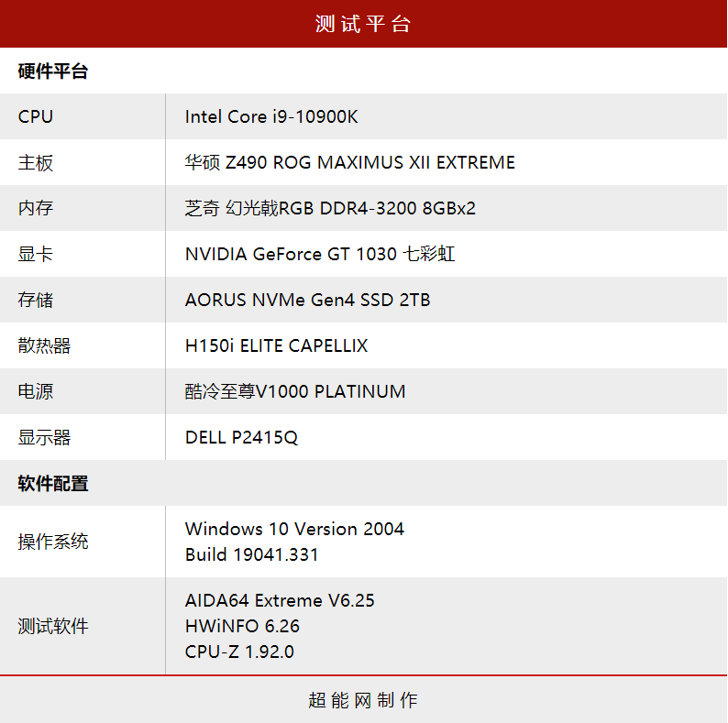Select 华硕 Z490 ROG MAXIMUS XII EXTREME text
This screenshot has width=728, height=723.
point(349,162)
